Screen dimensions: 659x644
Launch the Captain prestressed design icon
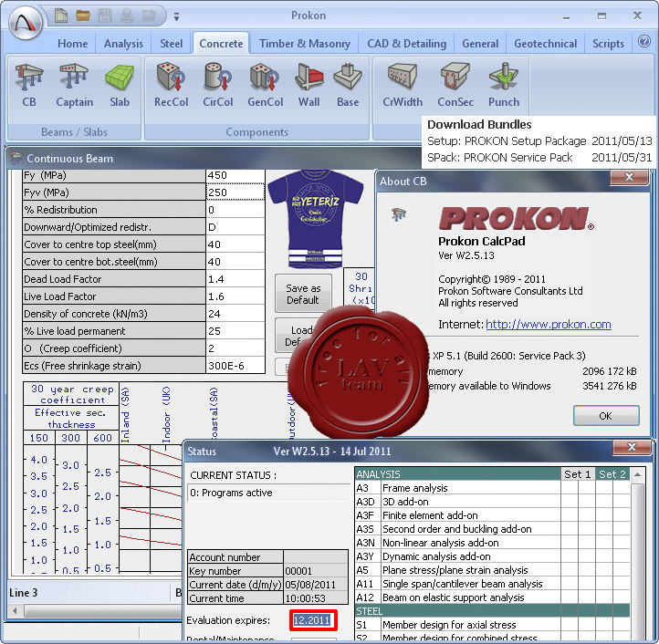pyautogui.click(x=75, y=85)
